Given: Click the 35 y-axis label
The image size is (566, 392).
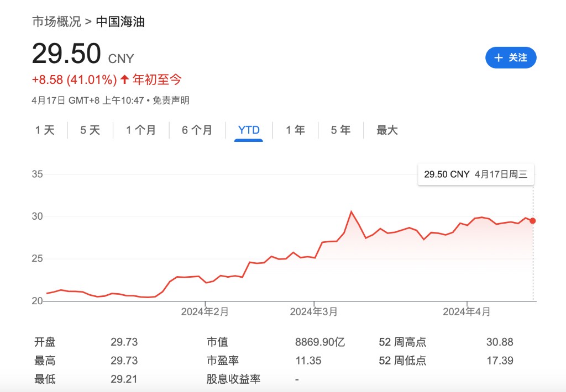Looking at the screenshot, I should [37, 174].
